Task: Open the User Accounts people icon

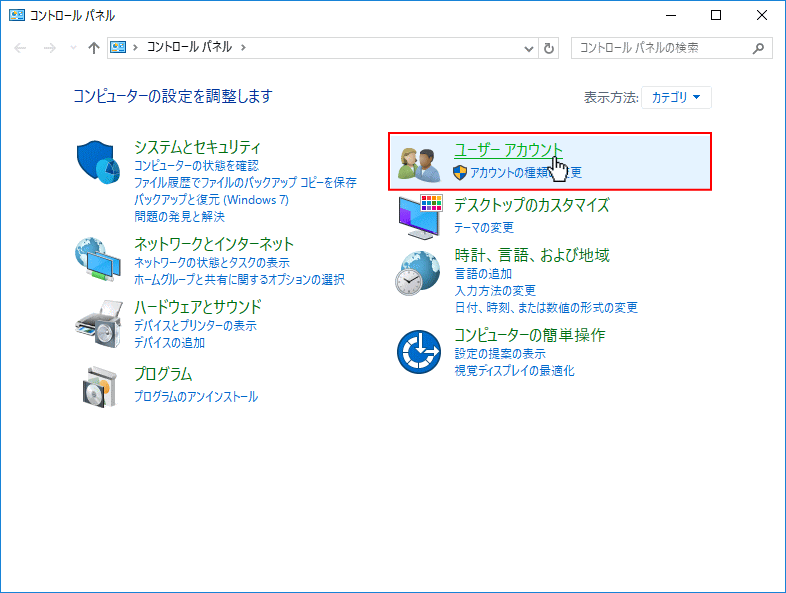Action: (x=419, y=163)
